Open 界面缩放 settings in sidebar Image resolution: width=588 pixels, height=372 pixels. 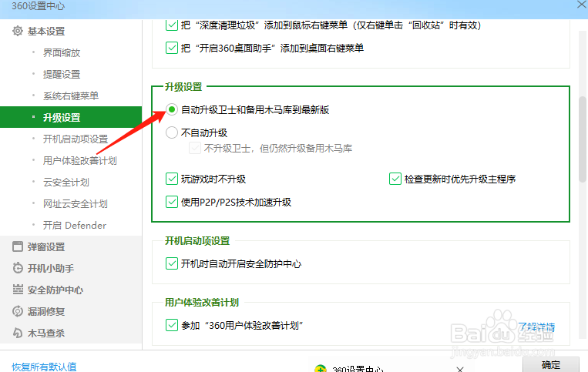coord(62,53)
